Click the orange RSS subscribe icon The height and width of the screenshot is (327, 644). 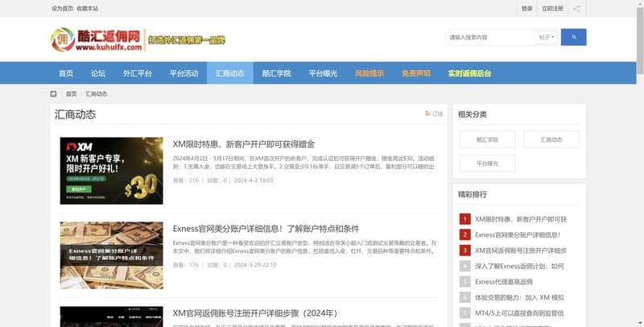[x=427, y=114]
